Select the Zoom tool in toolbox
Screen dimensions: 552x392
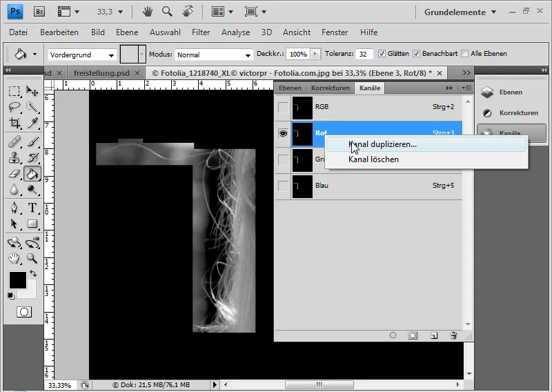point(32,259)
